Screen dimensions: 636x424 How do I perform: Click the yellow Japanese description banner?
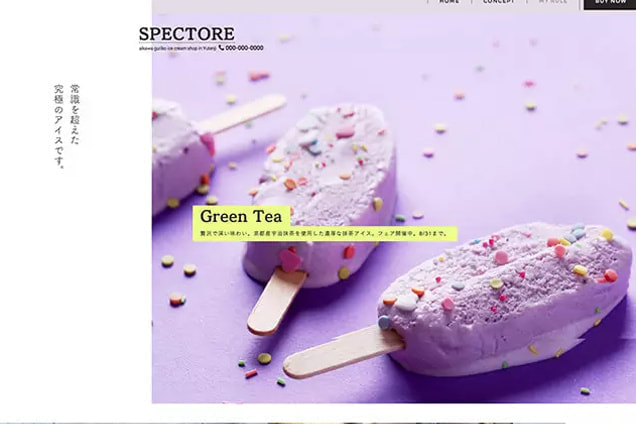325,234
